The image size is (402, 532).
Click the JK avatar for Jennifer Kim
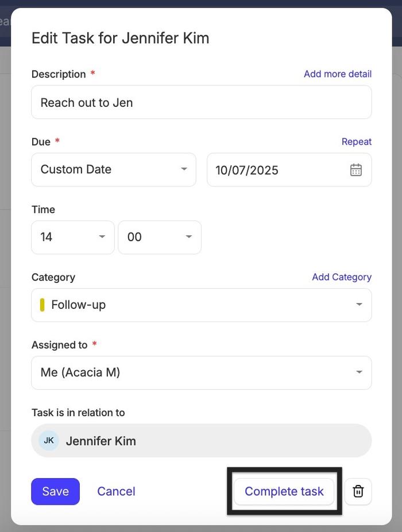(49, 441)
